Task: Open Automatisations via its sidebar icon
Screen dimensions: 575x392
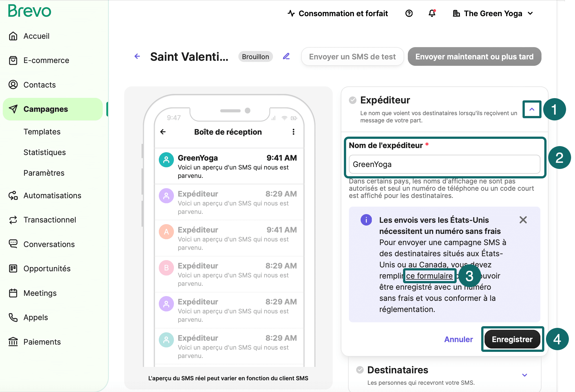Action: (13, 195)
